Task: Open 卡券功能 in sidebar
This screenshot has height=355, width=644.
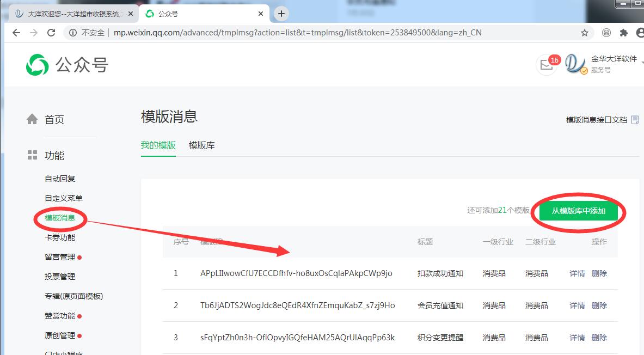Action: pos(60,237)
